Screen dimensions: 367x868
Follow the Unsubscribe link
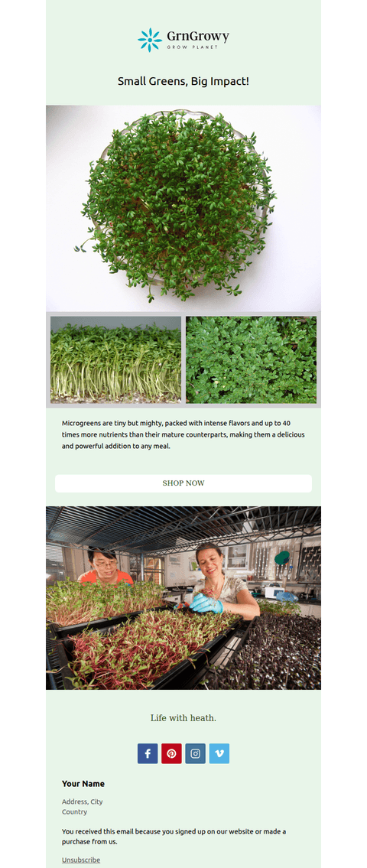(81, 860)
